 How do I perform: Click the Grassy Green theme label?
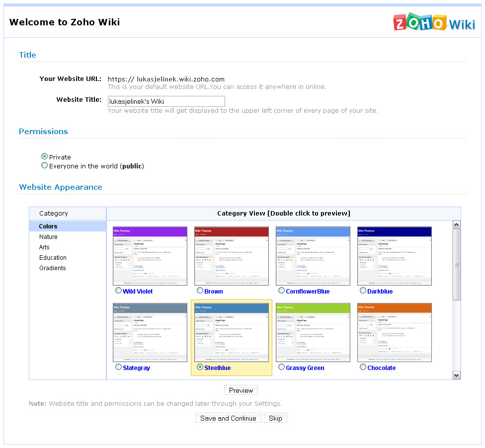click(x=305, y=368)
